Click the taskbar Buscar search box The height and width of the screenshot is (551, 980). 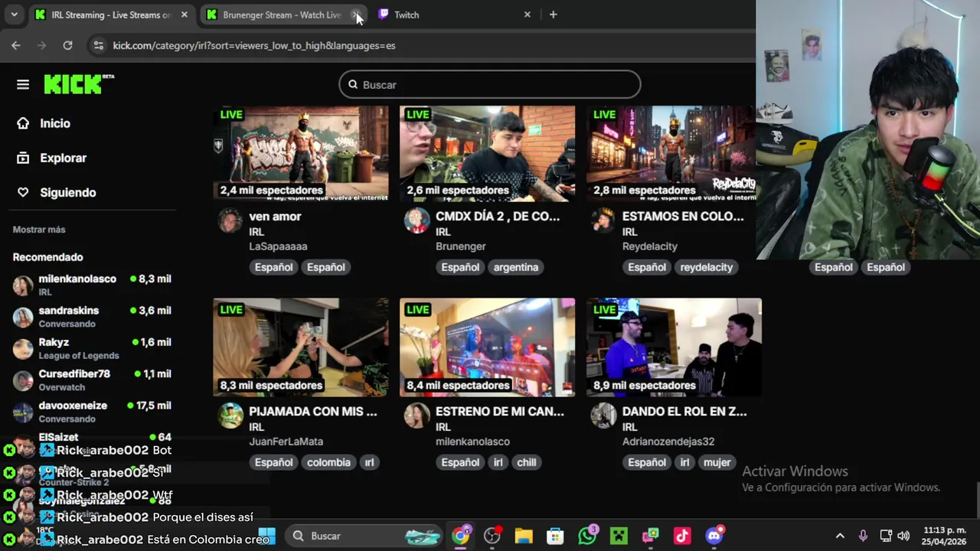364,536
